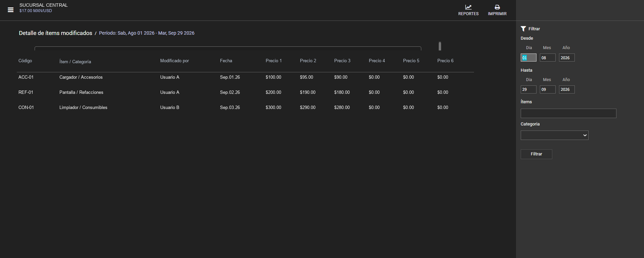Focus the Hasta Dia input field
This screenshot has height=258, width=644.
(528, 89)
